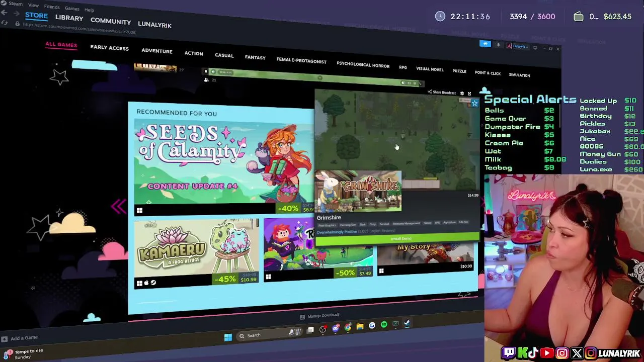The height and width of the screenshot is (362, 644).
Task: Click the -50% $7.49 price tag
Action: 353,273
